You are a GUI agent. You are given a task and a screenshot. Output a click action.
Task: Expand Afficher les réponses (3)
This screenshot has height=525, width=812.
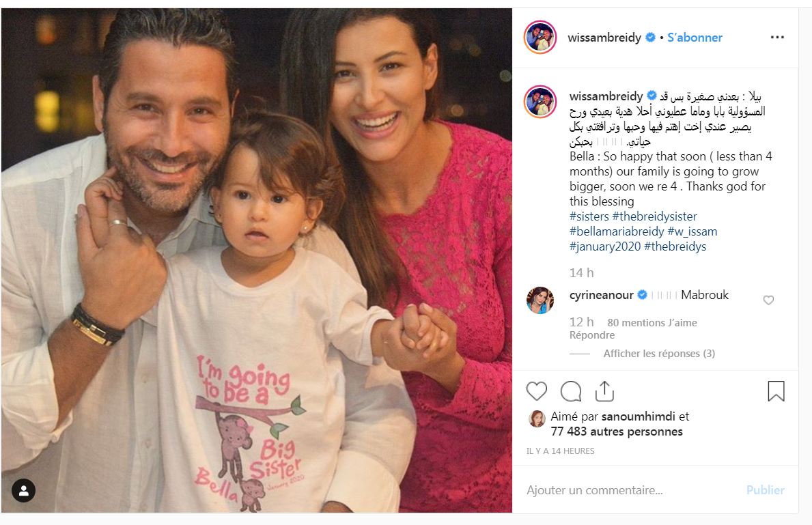click(x=659, y=354)
